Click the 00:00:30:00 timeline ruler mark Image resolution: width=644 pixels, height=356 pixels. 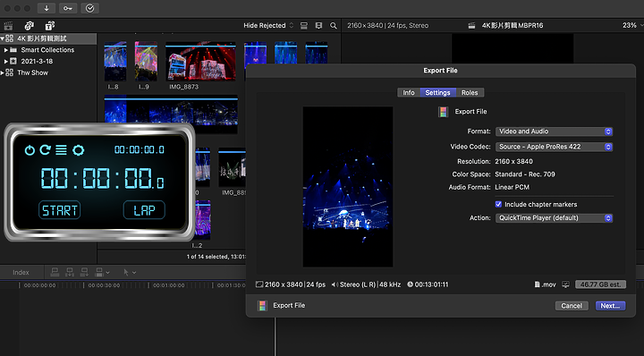click(x=104, y=285)
